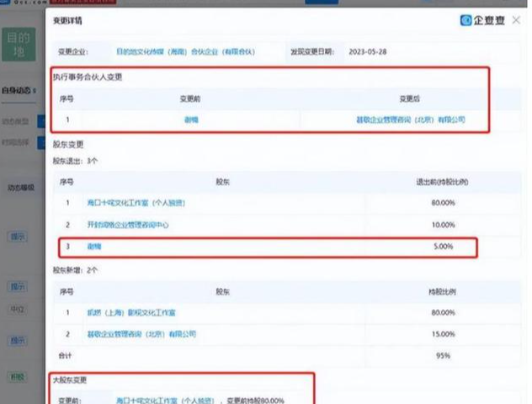
Task: Click the 变更前 column header
Action: (190, 98)
